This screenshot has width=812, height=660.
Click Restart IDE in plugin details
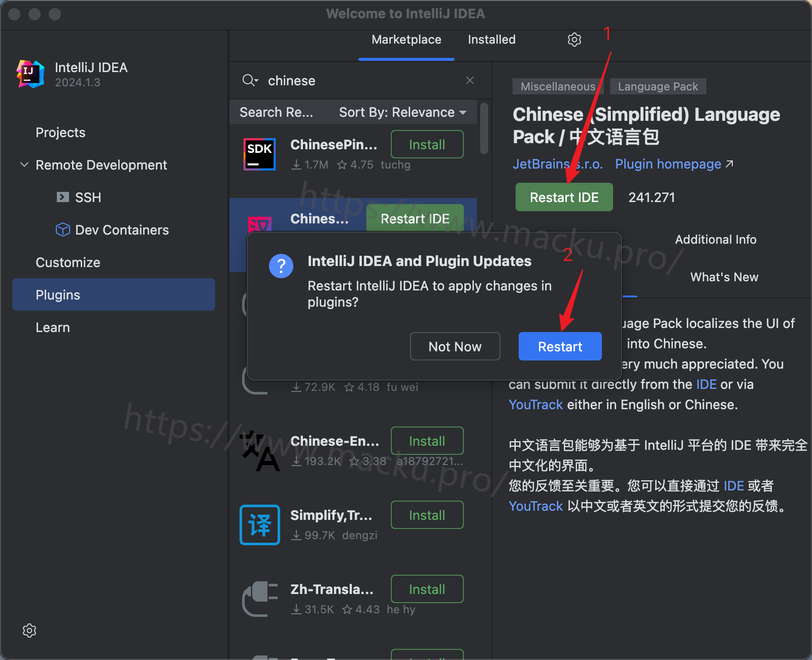point(564,197)
